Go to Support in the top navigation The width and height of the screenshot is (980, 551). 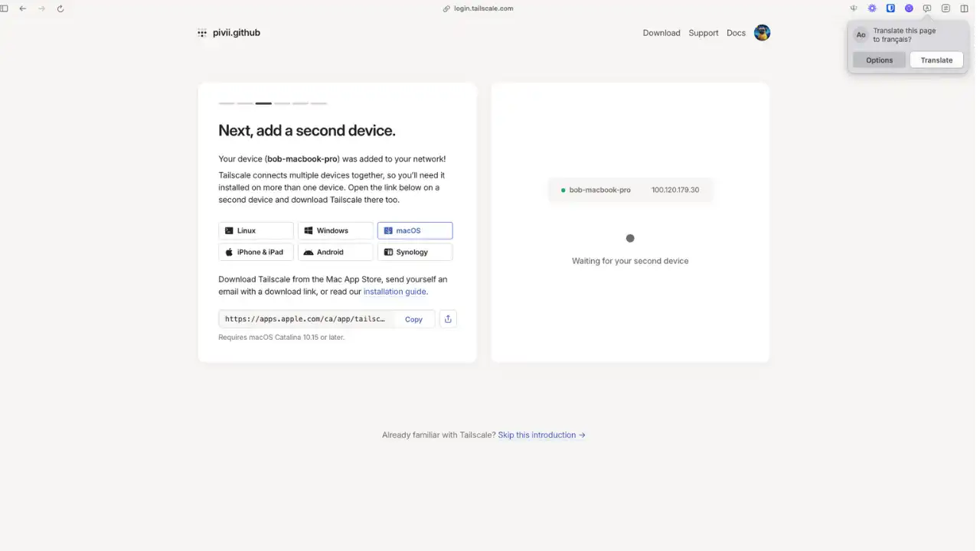point(703,33)
